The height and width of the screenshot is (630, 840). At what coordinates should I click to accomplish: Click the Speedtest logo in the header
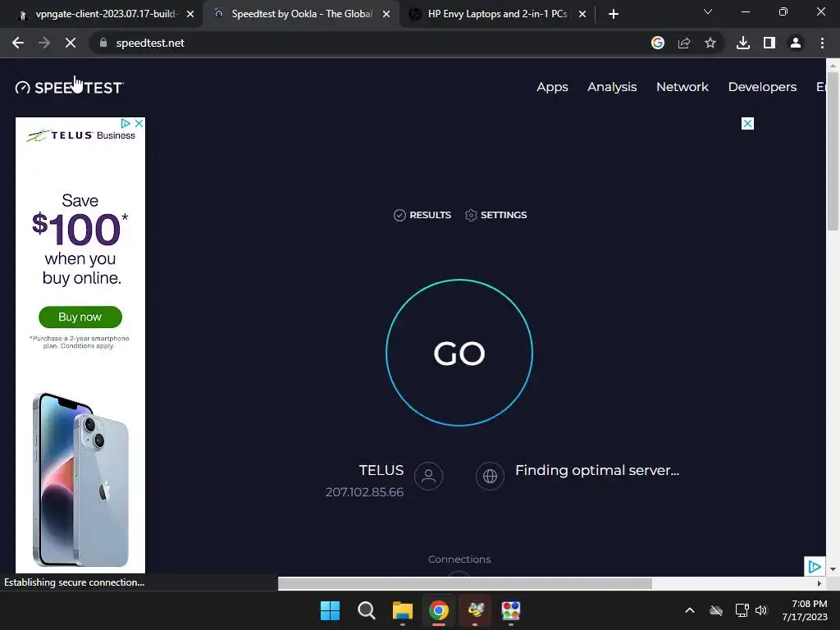[x=70, y=87]
